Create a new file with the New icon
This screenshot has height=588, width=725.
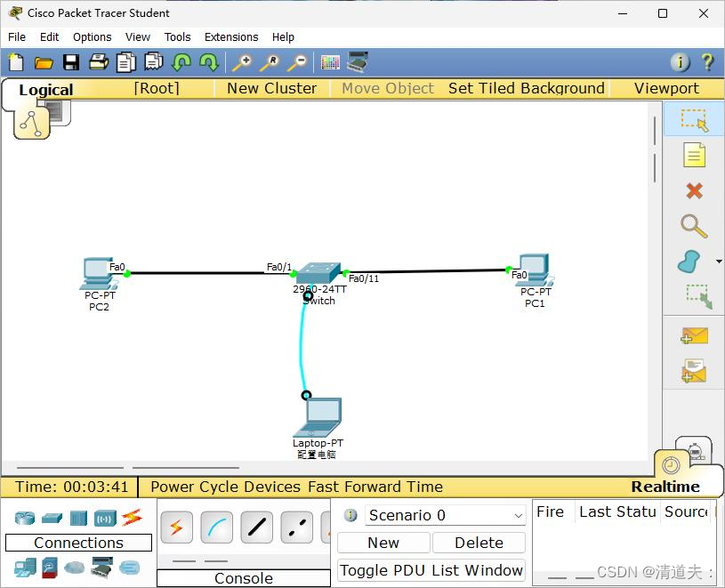pyautogui.click(x=16, y=62)
